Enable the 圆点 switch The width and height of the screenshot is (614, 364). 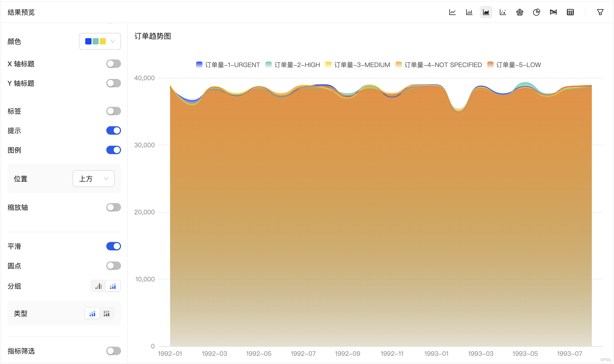pyautogui.click(x=114, y=266)
